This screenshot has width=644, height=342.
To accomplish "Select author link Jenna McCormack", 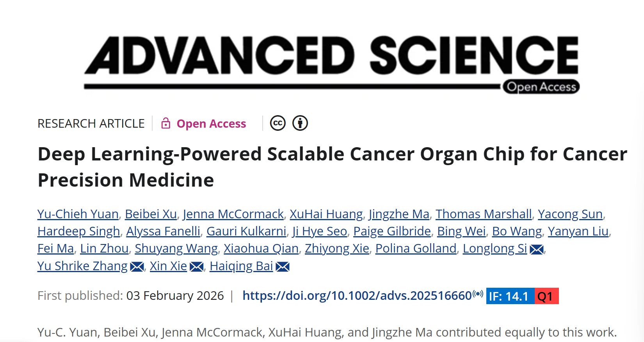I will (233, 214).
